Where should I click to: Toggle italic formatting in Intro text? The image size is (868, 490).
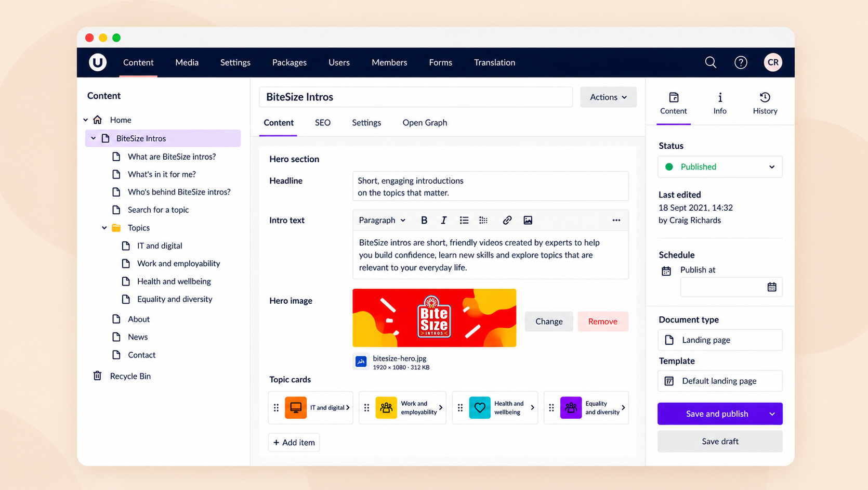443,220
